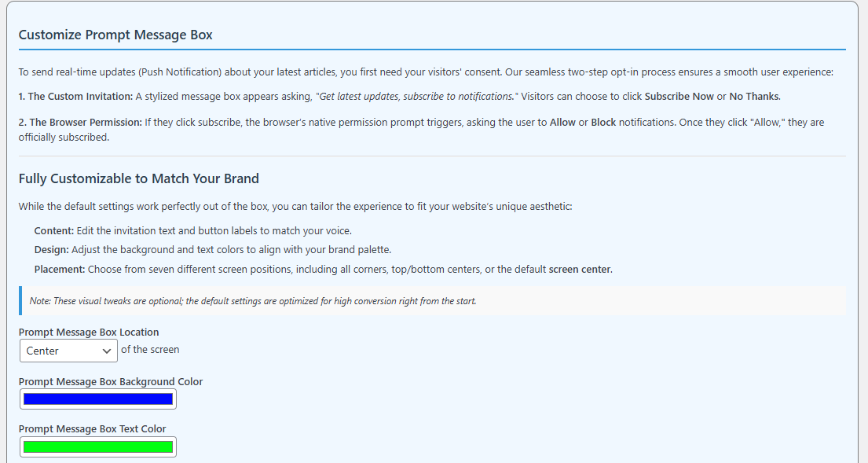Click the chevron arrow on the Center select
The image size is (868, 463).
[107, 351]
